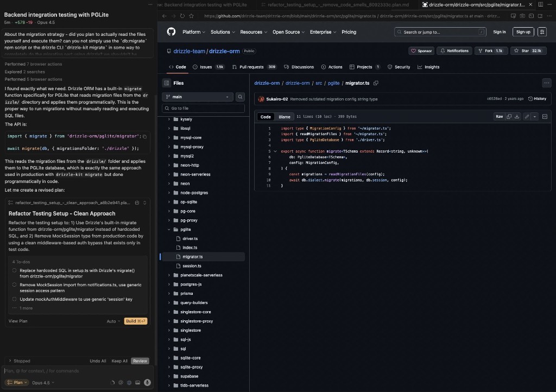Screen dimensions: 556x392
Task: Open the Pull requests tab
Action: 254,67
